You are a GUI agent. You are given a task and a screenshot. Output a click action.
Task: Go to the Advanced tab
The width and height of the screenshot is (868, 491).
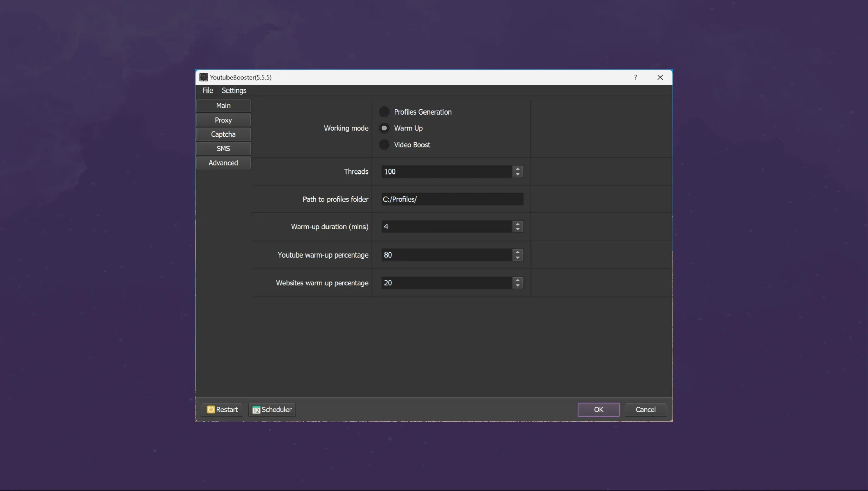click(x=223, y=163)
